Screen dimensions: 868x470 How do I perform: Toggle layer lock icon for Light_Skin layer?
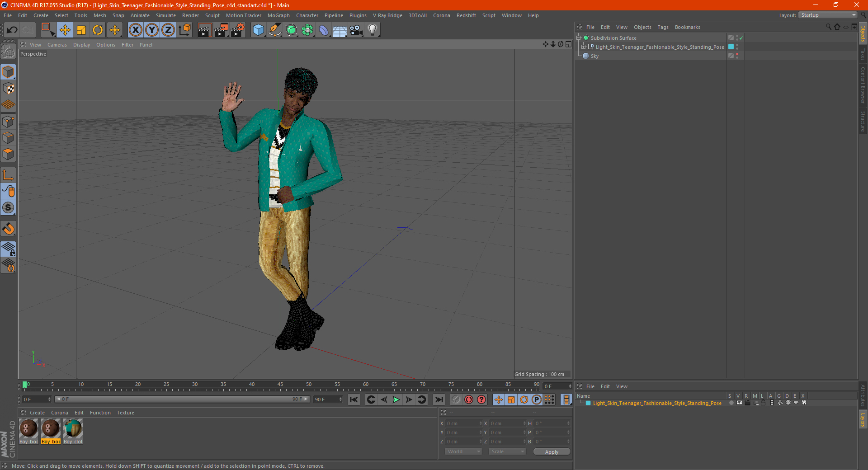point(763,403)
